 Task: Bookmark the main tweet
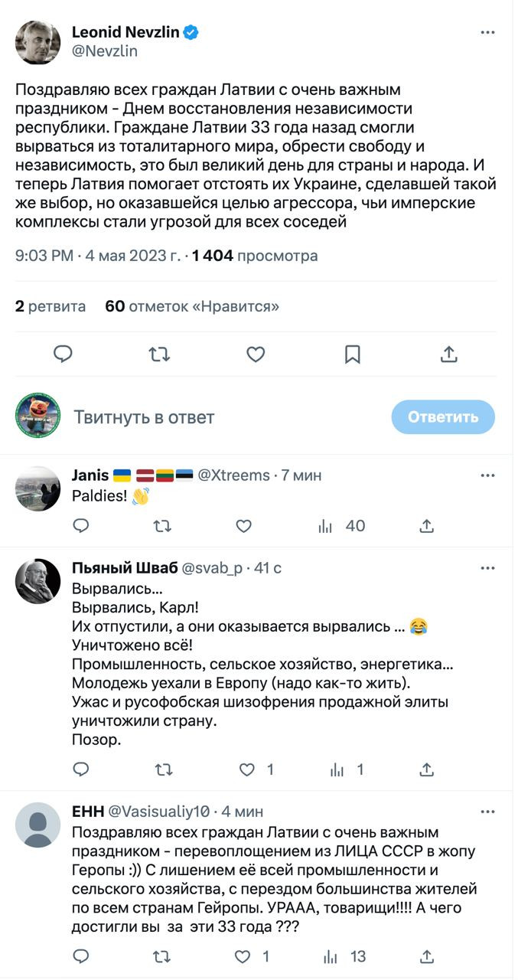coord(352,354)
